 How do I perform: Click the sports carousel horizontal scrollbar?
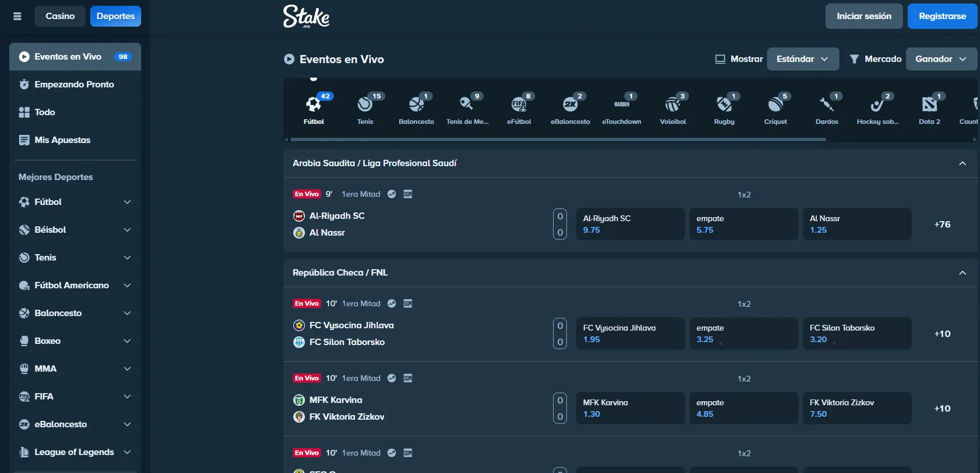pyautogui.click(x=558, y=140)
